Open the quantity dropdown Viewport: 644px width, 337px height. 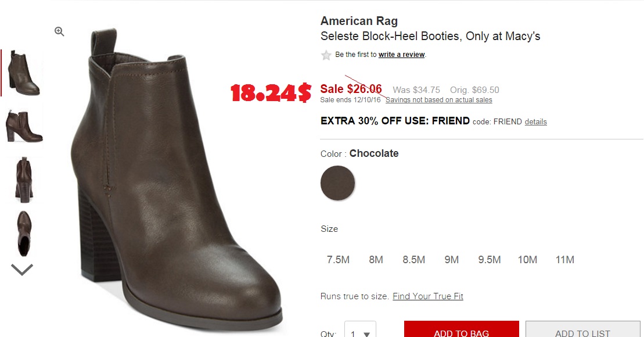pos(360,331)
